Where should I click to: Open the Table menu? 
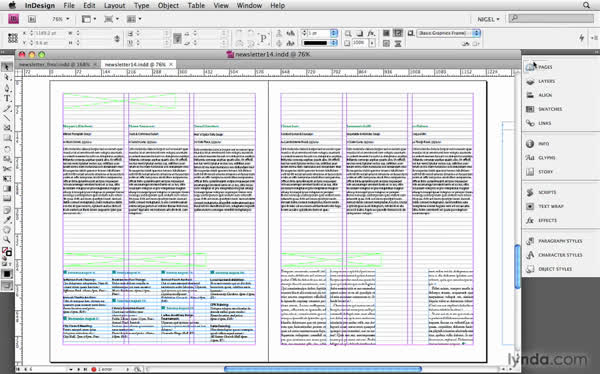click(196, 5)
